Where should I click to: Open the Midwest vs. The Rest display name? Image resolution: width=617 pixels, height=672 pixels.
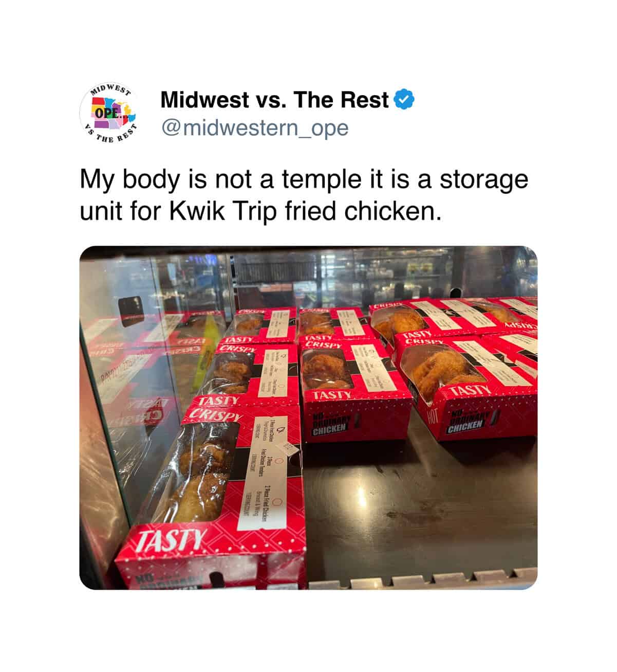tap(275, 100)
